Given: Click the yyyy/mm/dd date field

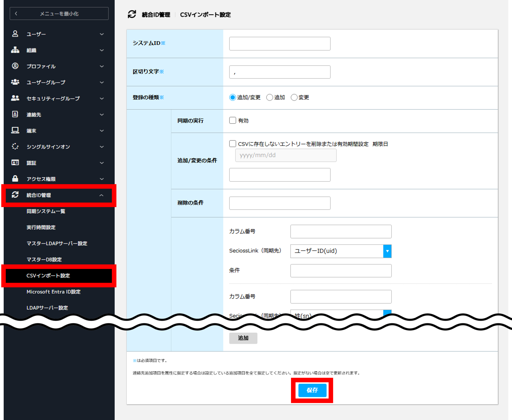Looking at the screenshot, I should click(x=286, y=155).
